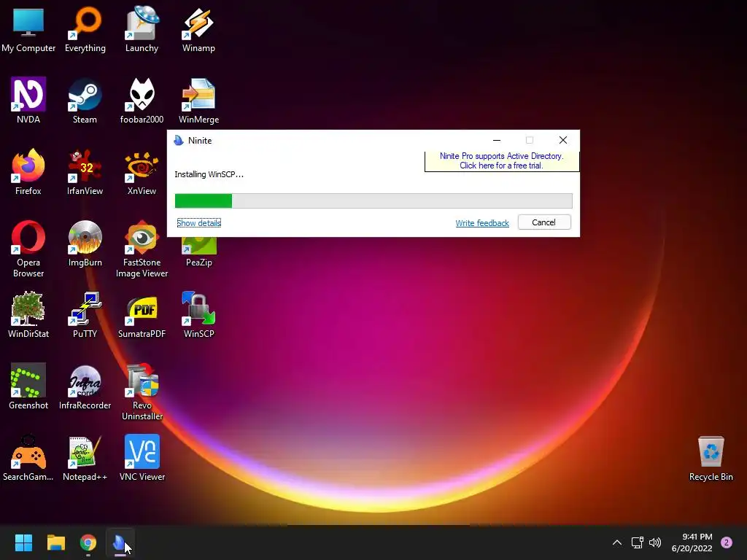Click the Ninite Pro free trial banner
Image resolution: width=747 pixels, height=560 pixels.
click(x=502, y=161)
